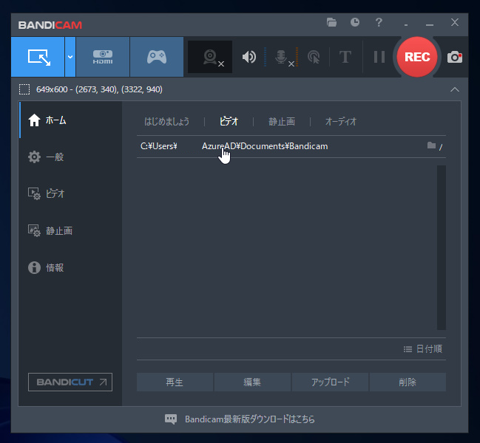Minimize to tray with small dash
Screen dimensions: 480x443
click(406, 25)
